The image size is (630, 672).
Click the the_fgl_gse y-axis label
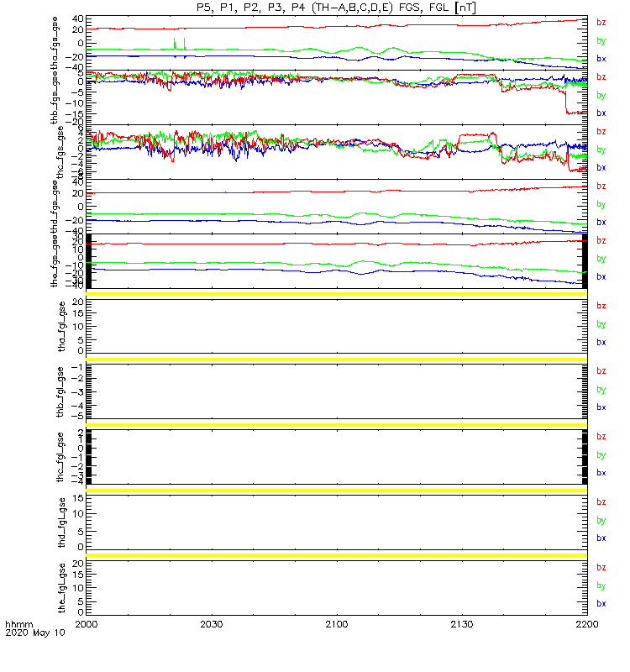point(62,588)
